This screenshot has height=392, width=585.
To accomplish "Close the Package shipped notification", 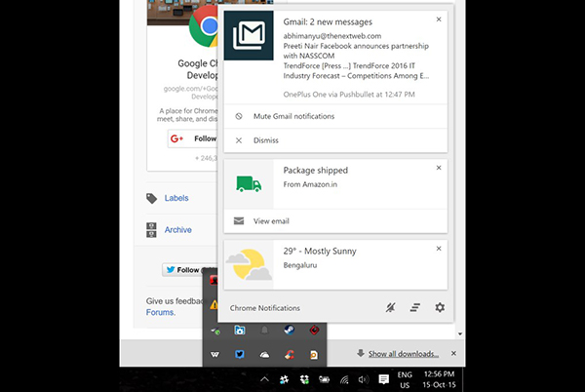I will pyautogui.click(x=439, y=168).
